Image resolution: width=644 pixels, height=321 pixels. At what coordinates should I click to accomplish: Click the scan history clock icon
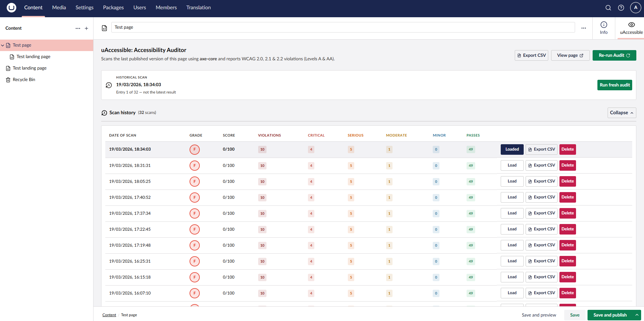point(104,113)
